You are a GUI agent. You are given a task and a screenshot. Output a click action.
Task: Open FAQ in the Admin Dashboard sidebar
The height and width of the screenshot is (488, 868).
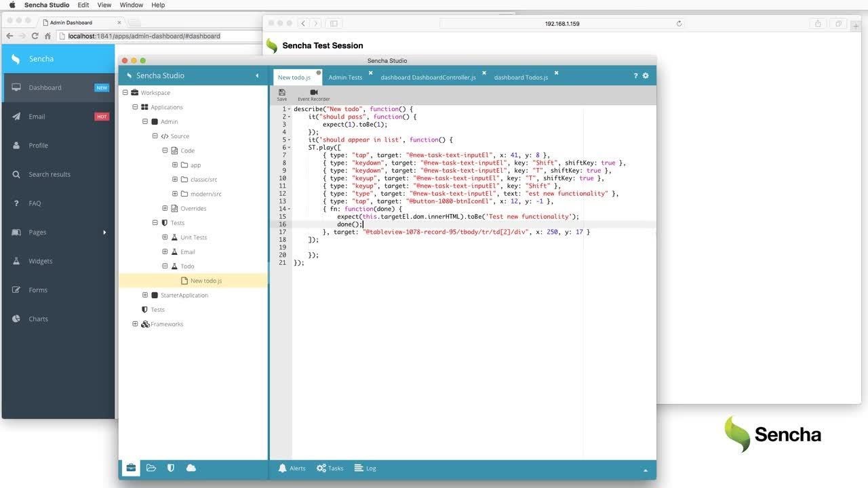(58, 203)
